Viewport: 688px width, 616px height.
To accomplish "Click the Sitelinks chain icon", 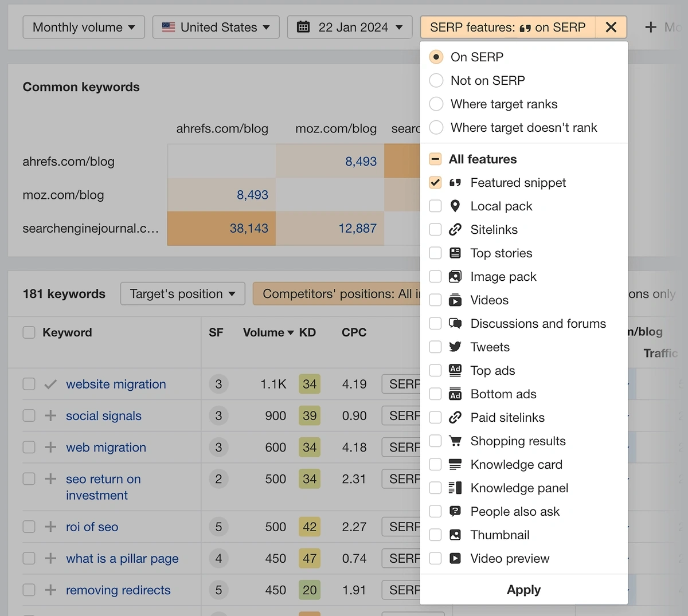I will 455,230.
